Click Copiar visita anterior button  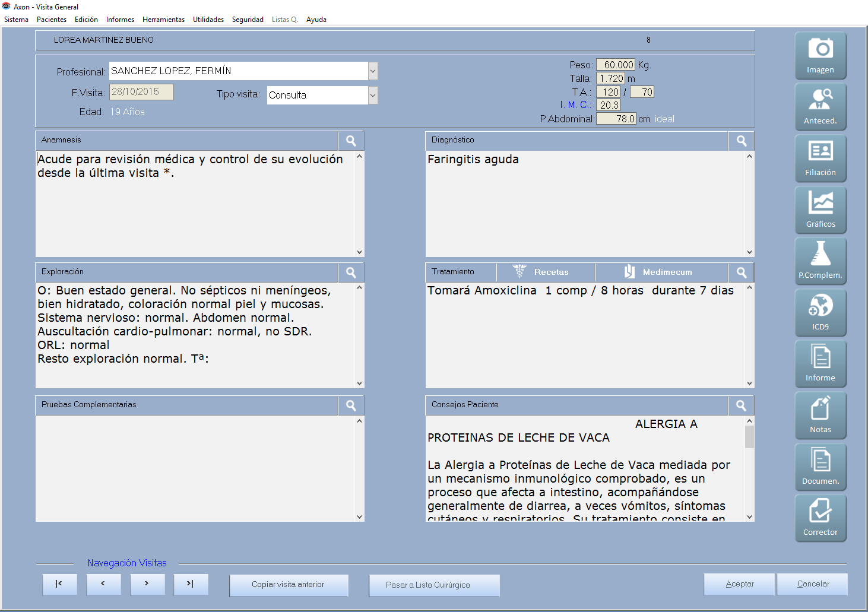(289, 585)
